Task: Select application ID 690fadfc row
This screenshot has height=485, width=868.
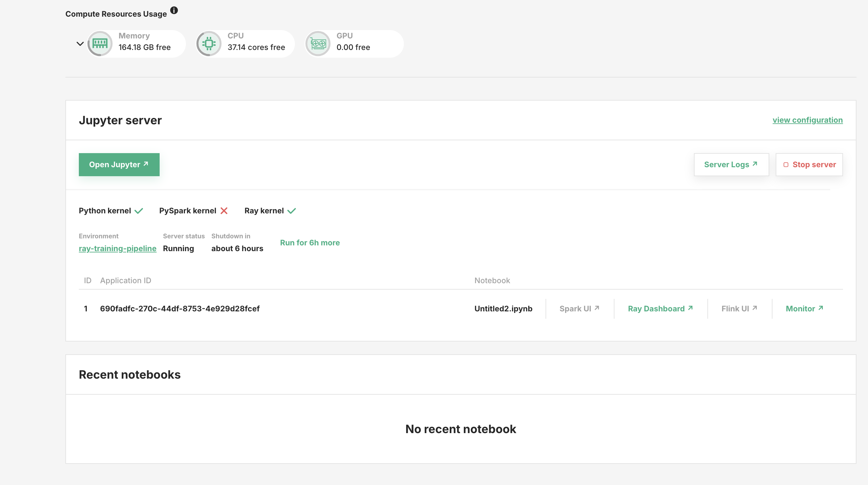Action: [180, 308]
